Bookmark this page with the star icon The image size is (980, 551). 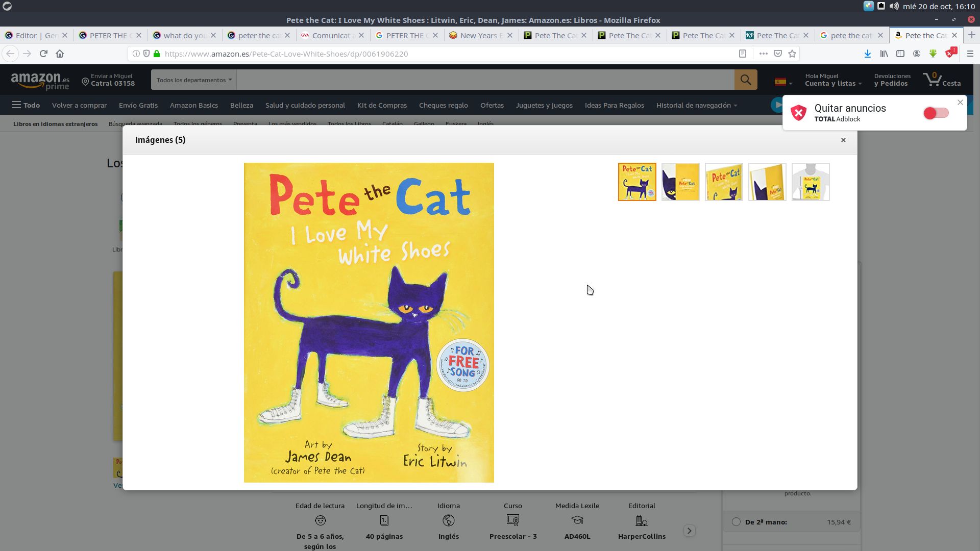click(792, 54)
